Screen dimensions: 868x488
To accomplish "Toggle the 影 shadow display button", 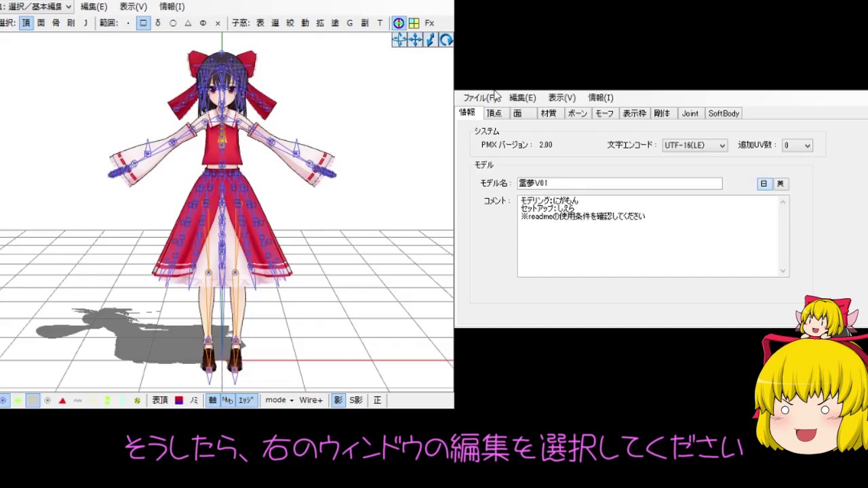I will click(x=338, y=401).
